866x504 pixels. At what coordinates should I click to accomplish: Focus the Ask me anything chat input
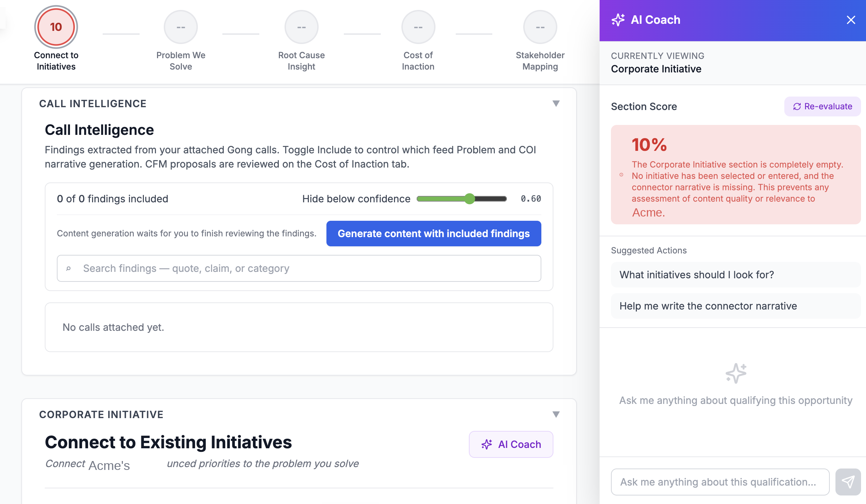point(720,482)
